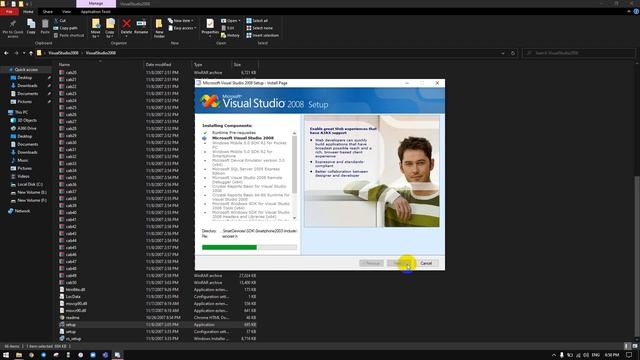Open 3D Objects in navigation pane
Viewport: 640px width, 360px height.
click(x=27, y=120)
